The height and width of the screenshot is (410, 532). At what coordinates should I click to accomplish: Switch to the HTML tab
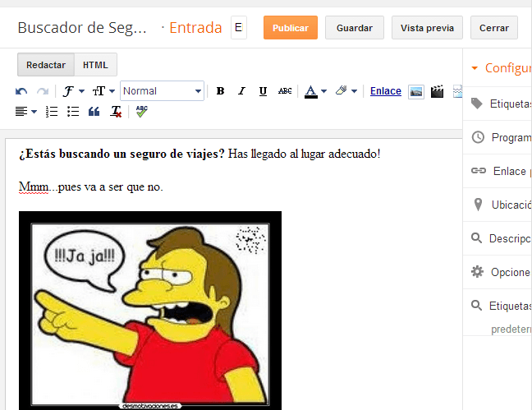coord(95,65)
